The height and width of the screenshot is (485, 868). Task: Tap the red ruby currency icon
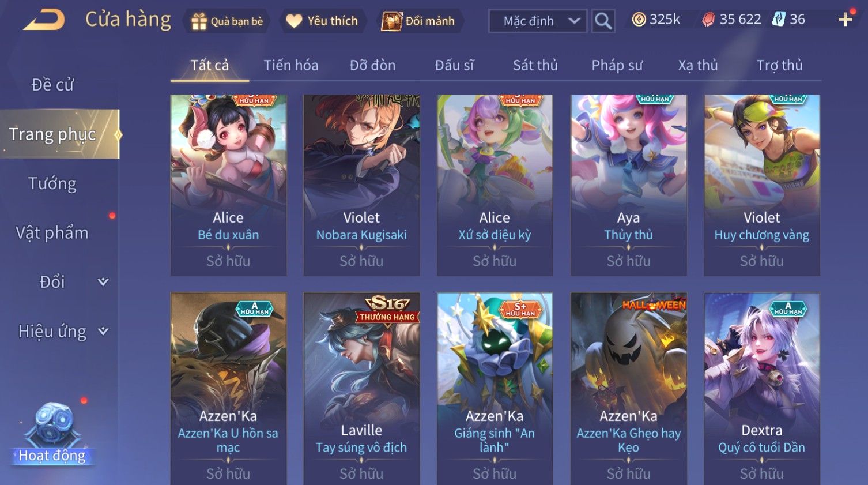point(708,20)
